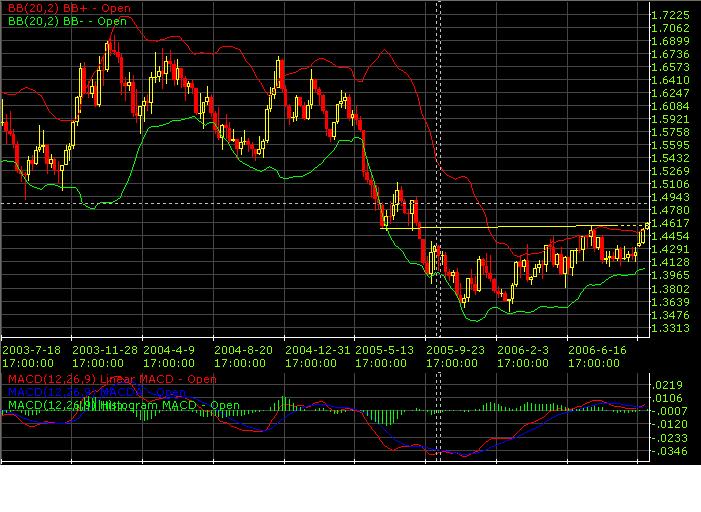Click the 1.3965 price level
701x512 pixels.
click(x=670, y=275)
